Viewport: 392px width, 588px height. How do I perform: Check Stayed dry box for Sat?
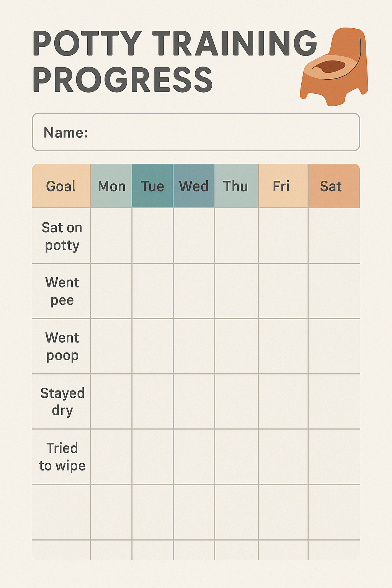click(333, 401)
